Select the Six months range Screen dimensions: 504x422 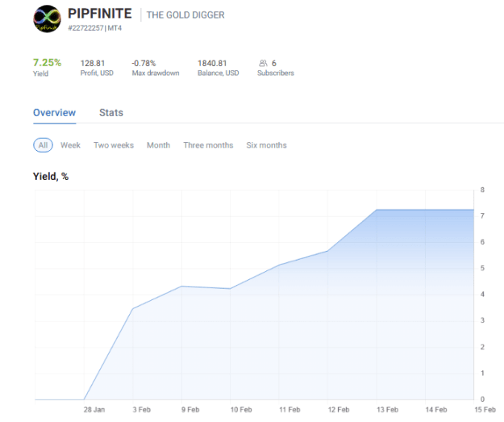[266, 145]
